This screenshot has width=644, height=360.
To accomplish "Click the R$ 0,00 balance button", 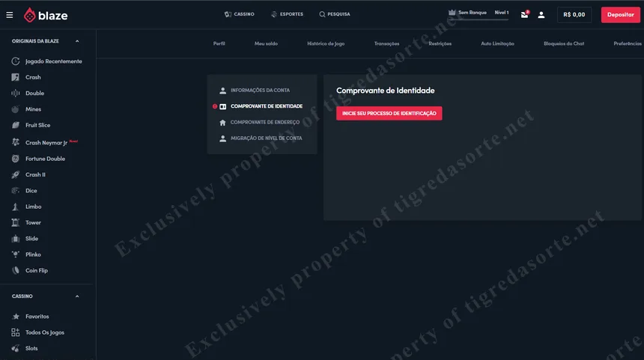I will coord(574,15).
